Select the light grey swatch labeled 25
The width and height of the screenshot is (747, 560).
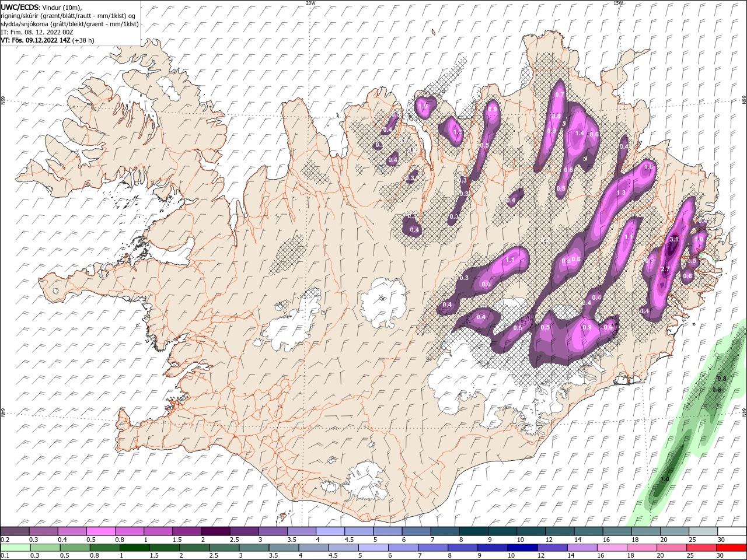tap(703, 531)
